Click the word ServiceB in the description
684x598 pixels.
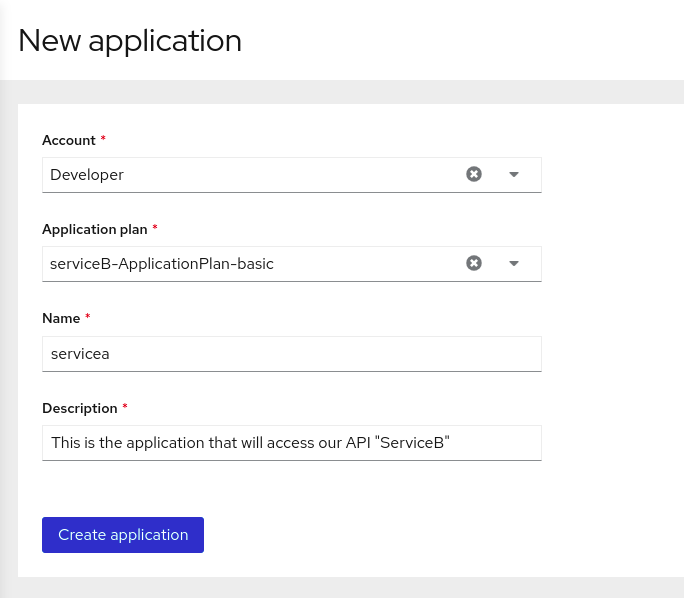(x=412, y=443)
